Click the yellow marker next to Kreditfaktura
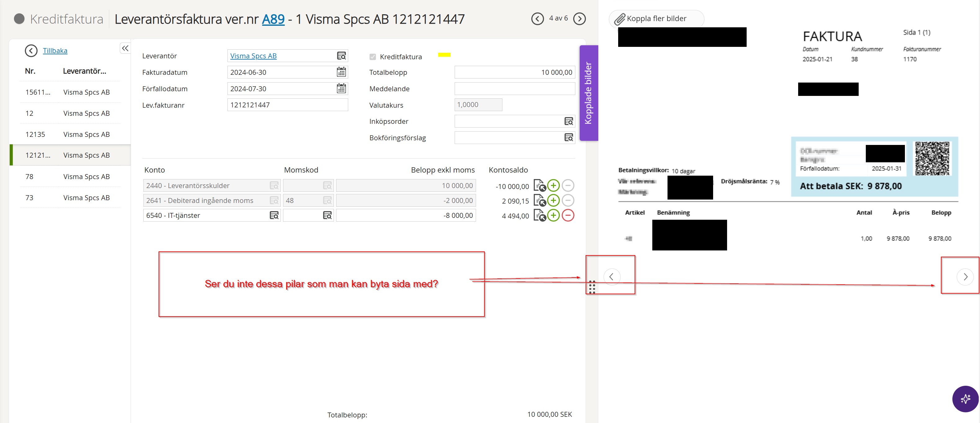 444,55
